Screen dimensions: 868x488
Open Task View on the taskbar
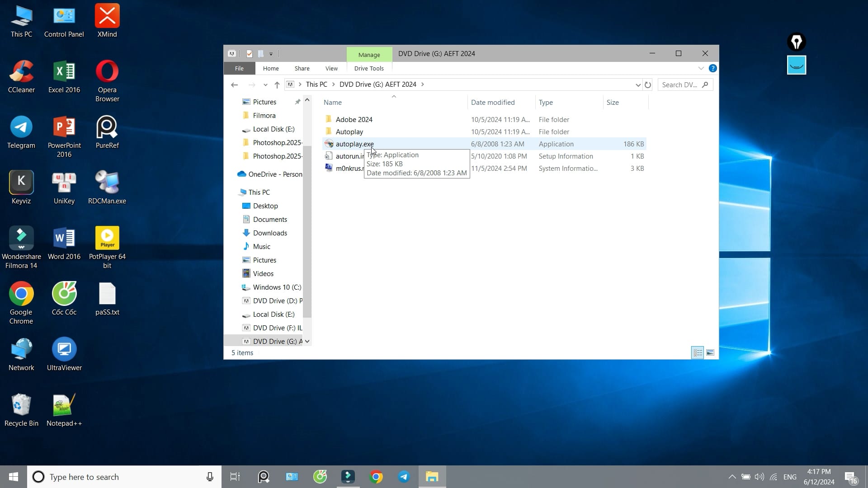[x=235, y=477]
